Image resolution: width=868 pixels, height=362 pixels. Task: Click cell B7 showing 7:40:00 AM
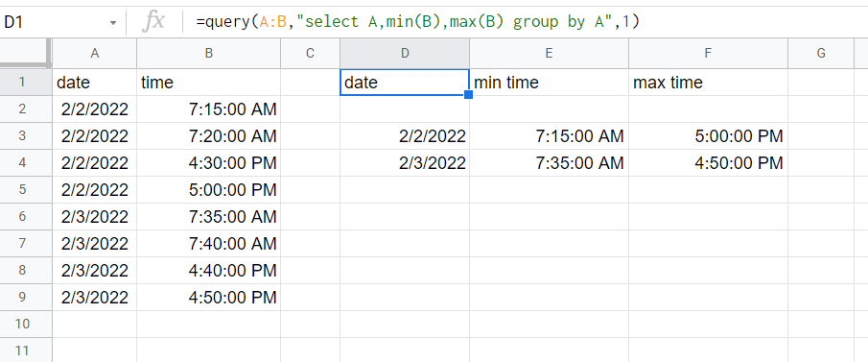(209, 243)
